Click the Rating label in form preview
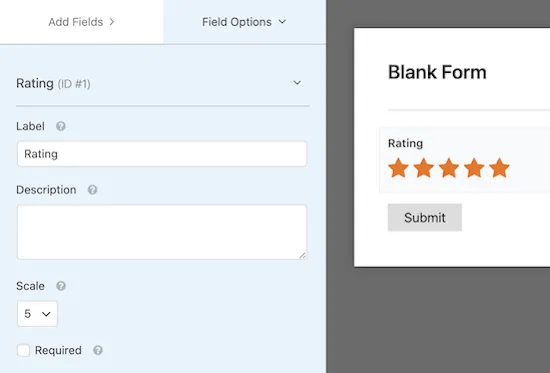The image size is (550, 373). 405,143
